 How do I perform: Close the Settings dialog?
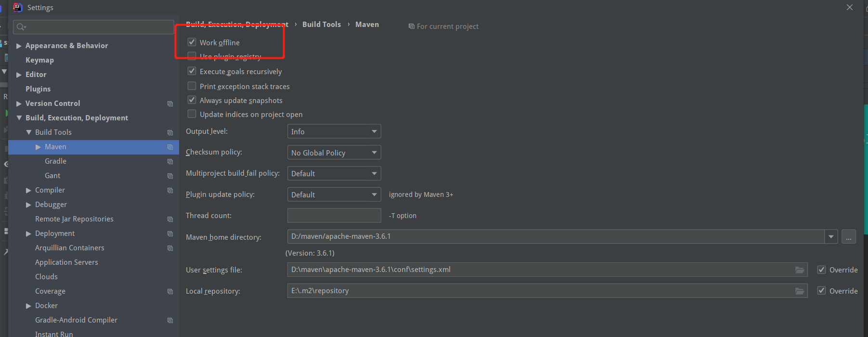pos(850,7)
